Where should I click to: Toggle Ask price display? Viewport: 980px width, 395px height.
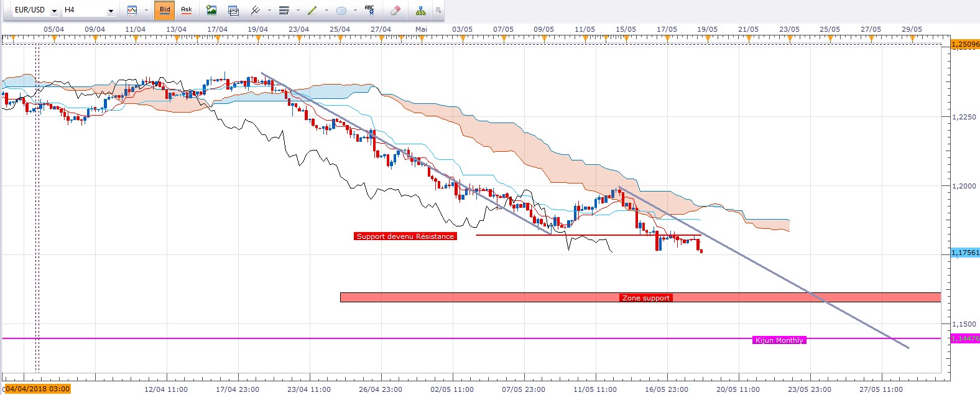click(x=186, y=10)
